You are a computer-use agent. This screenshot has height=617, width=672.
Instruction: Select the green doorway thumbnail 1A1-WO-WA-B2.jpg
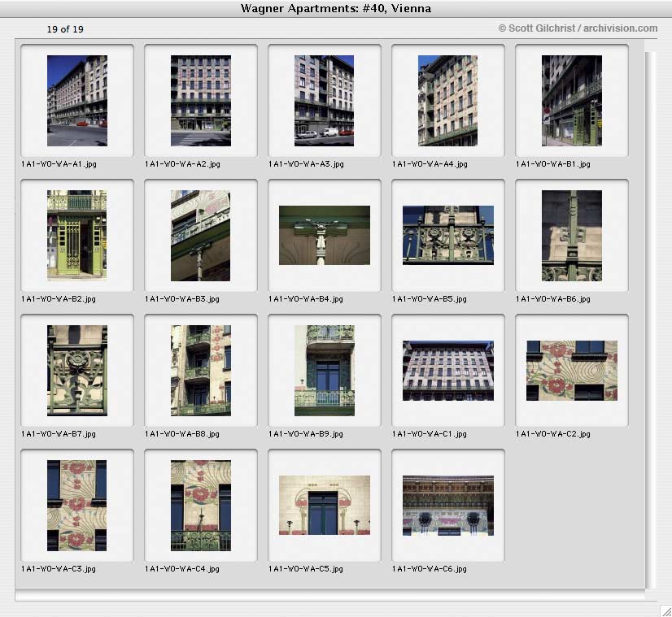click(77, 236)
